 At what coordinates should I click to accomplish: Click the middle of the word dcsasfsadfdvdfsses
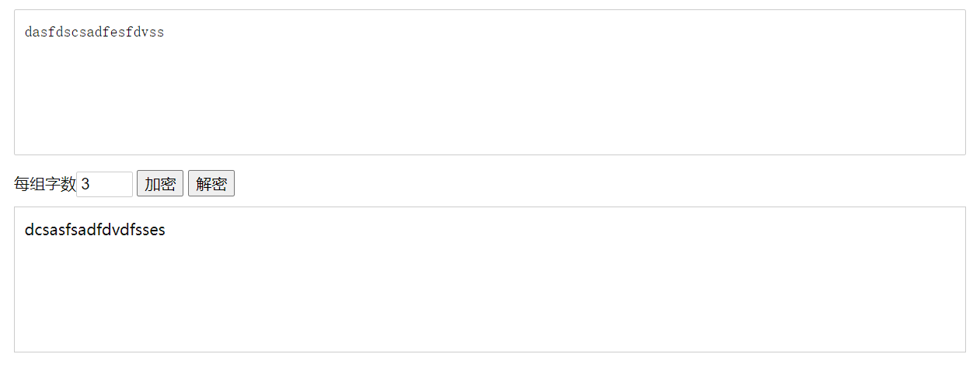[95, 231]
